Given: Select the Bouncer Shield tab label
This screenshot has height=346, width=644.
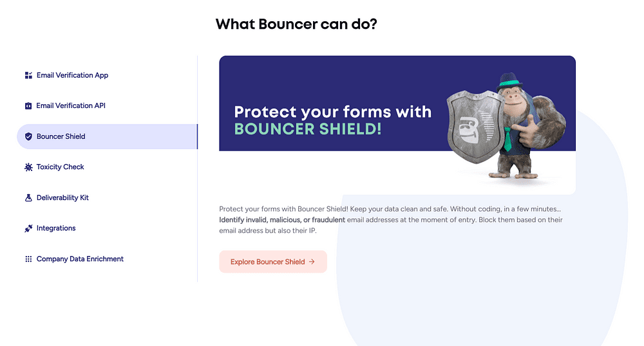Looking at the screenshot, I should tap(61, 136).
